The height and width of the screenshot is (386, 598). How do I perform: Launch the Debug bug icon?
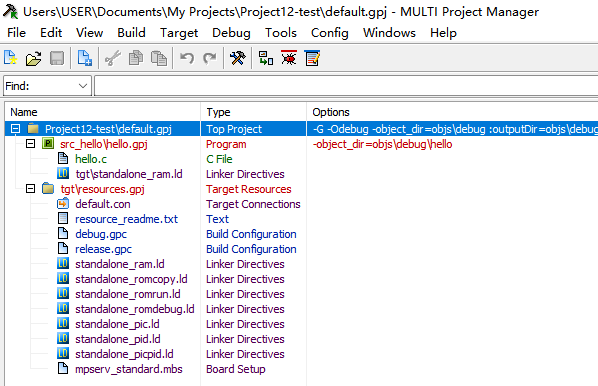point(289,58)
